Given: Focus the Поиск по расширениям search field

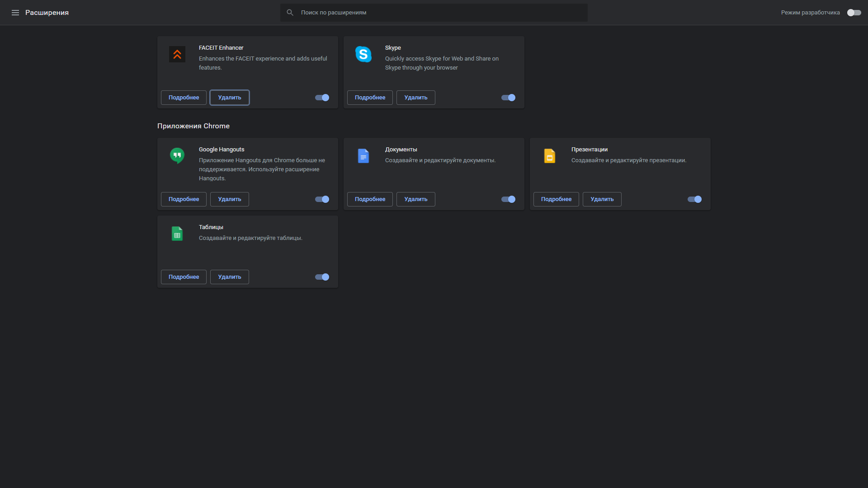Looking at the screenshot, I should 434,13.
